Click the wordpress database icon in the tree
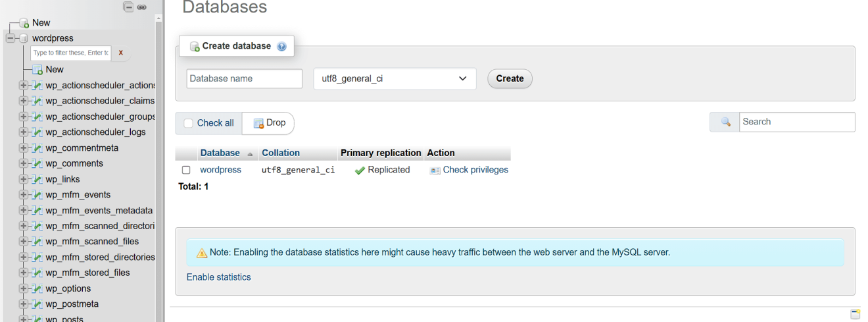This screenshot has height=322, width=868. point(24,38)
